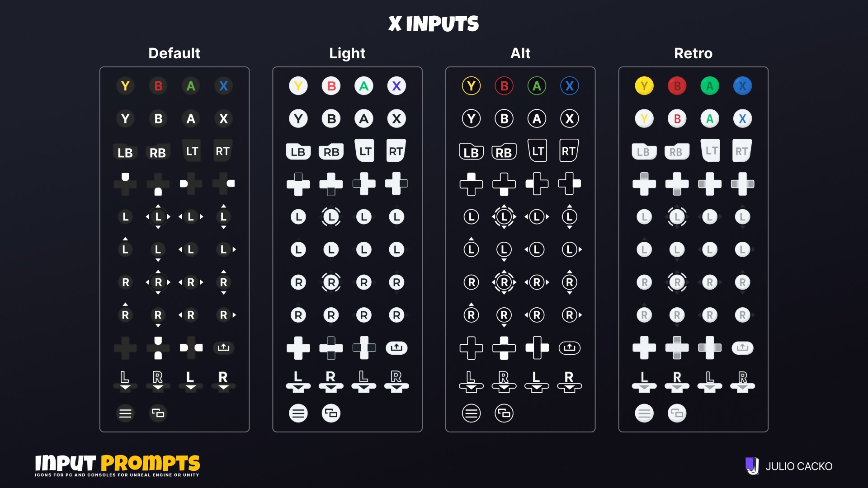Select the LB bumper icon in Light set
The height and width of the screenshot is (488, 868).
click(298, 152)
